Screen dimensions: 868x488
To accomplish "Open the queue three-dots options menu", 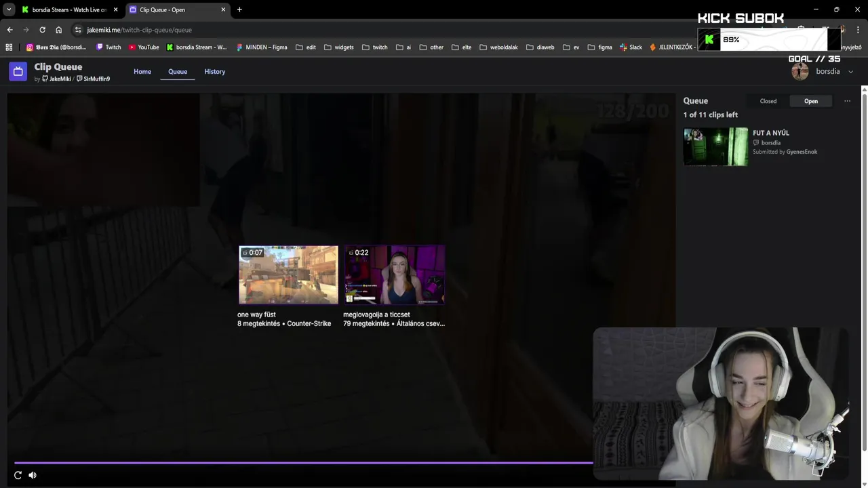I will click(847, 101).
